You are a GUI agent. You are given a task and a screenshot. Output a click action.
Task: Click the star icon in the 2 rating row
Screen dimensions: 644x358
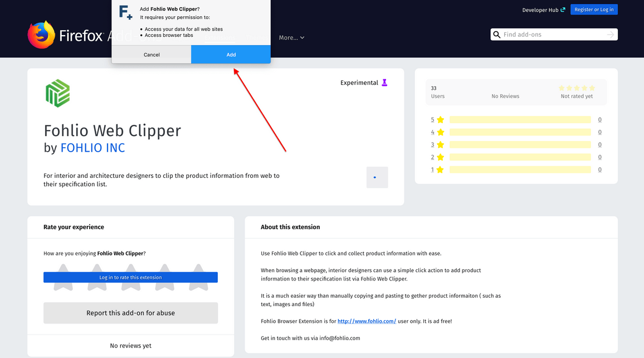click(440, 157)
